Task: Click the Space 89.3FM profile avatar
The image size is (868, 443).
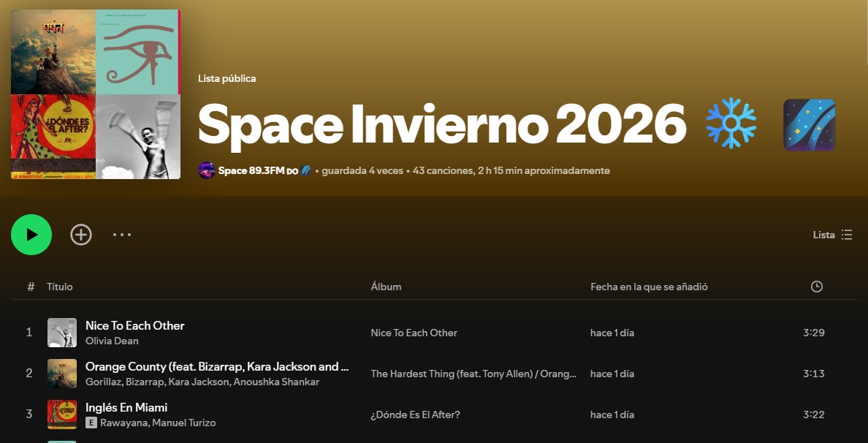Action: click(206, 170)
